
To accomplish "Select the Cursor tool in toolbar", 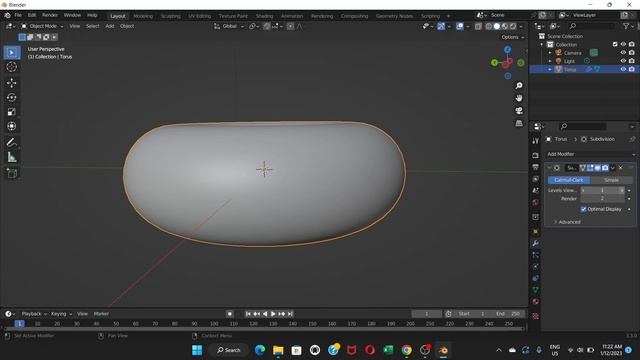I will tap(11, 67).
